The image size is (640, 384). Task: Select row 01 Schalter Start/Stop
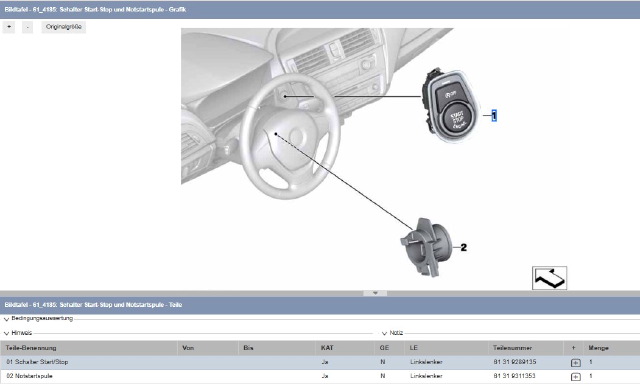320,362
